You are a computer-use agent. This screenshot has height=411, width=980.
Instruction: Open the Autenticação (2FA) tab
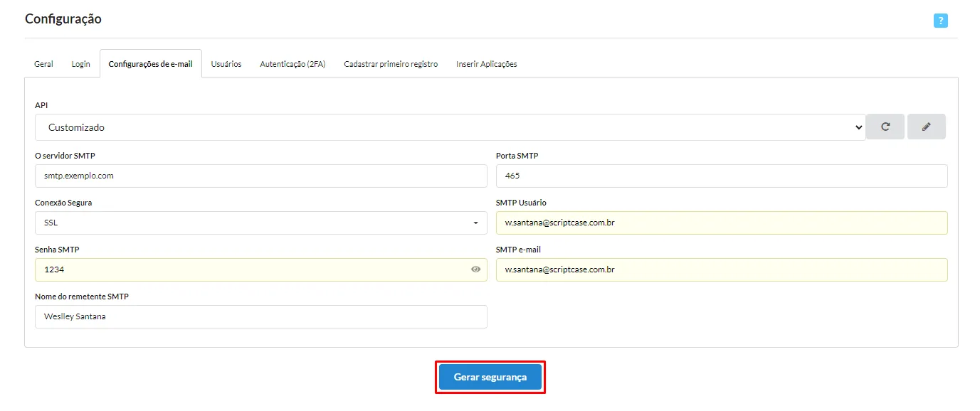click(x=293, y=64)
